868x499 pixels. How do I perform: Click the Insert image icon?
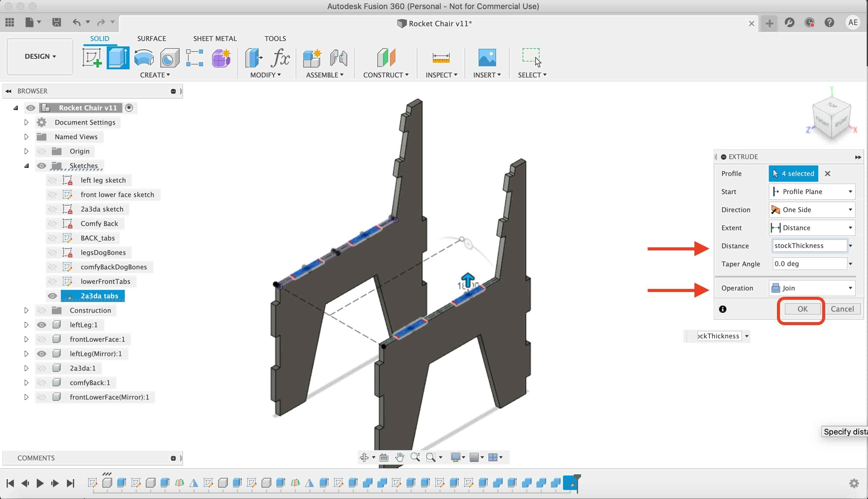pos(487,58)
